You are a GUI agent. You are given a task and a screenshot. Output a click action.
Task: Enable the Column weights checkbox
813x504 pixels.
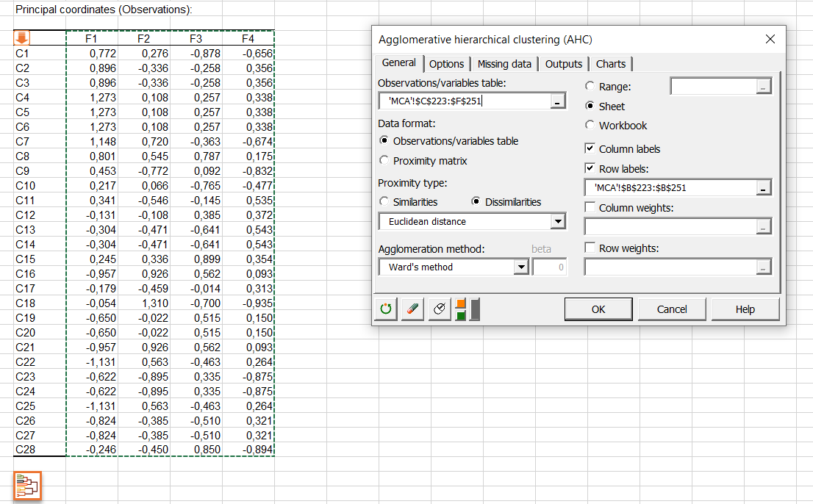tap(590, 208)
